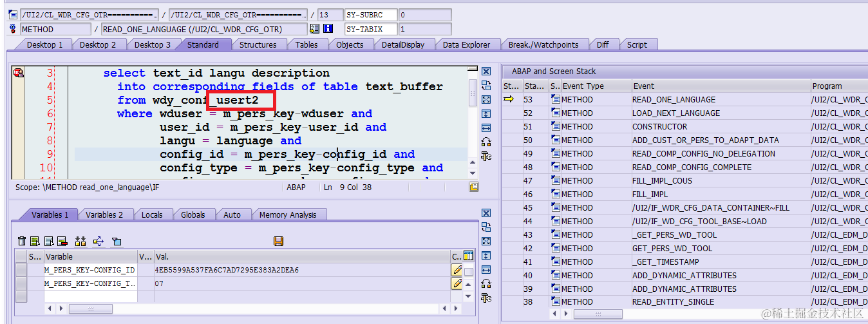This screenshot has height=324, width=868.
Task: Open the Break./Watchpoints tab
Action: (543, 44)
